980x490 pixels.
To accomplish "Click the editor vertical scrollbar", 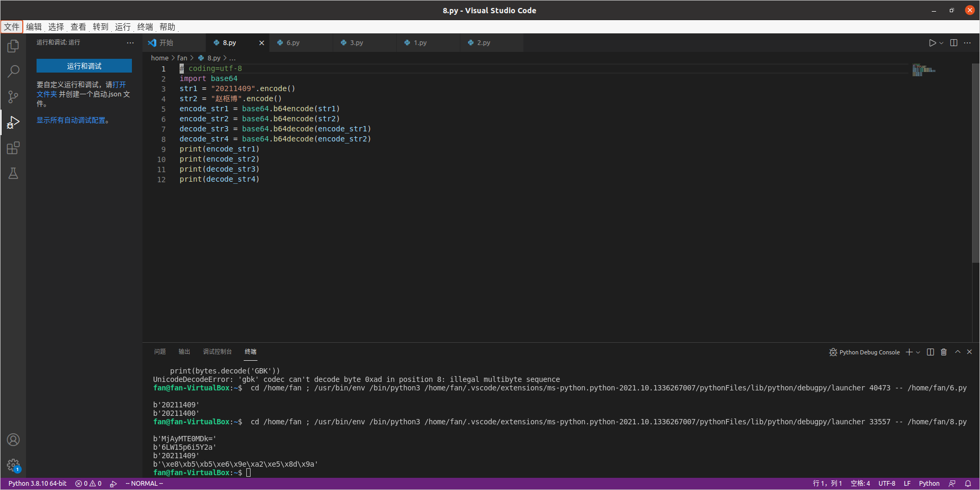I will coord(976,163).
